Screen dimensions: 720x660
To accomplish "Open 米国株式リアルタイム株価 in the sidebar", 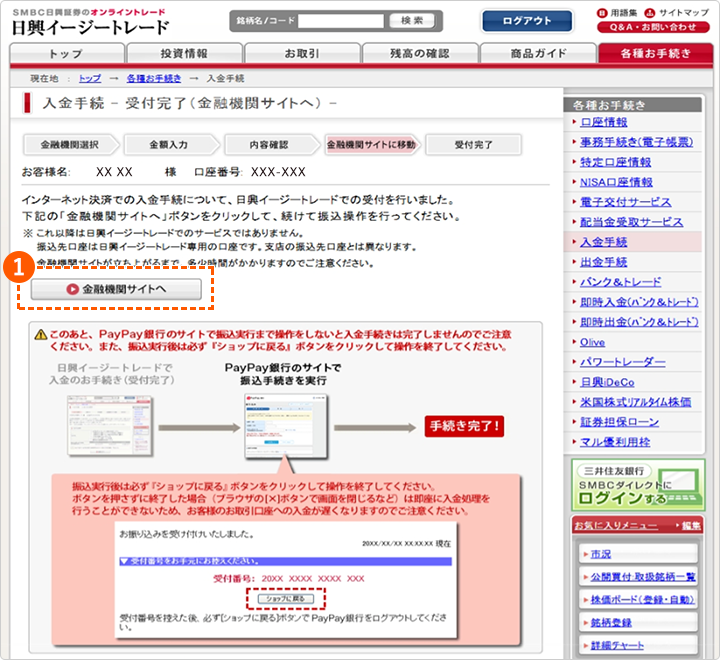I will click(x=636, y=402).
